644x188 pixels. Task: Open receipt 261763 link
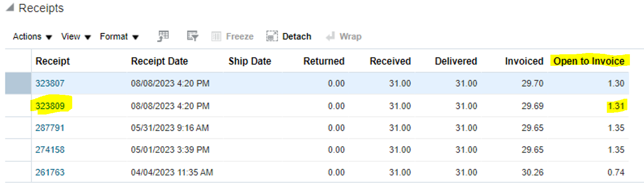coord(50,173)
